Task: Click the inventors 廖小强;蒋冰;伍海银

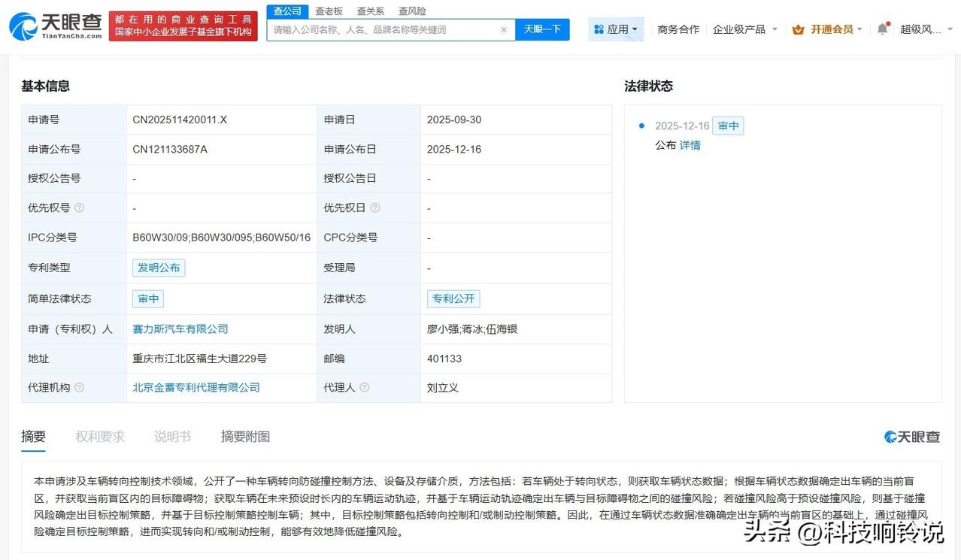Action: click(x=471, y=328)
